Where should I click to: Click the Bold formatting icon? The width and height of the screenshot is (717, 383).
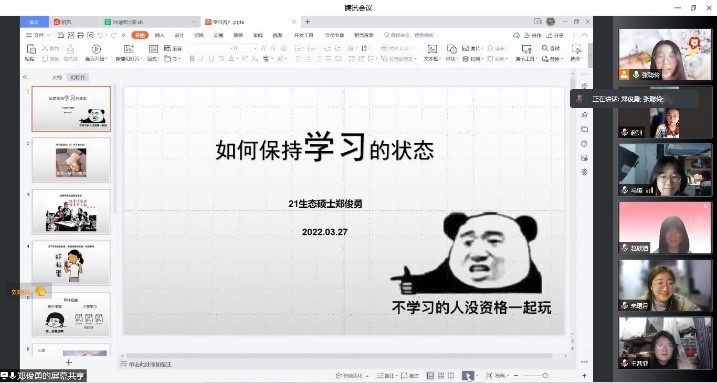[192, 59]
